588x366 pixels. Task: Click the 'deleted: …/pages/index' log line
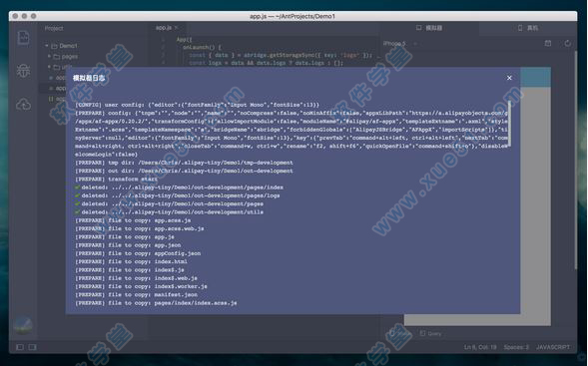pos(180,187)
